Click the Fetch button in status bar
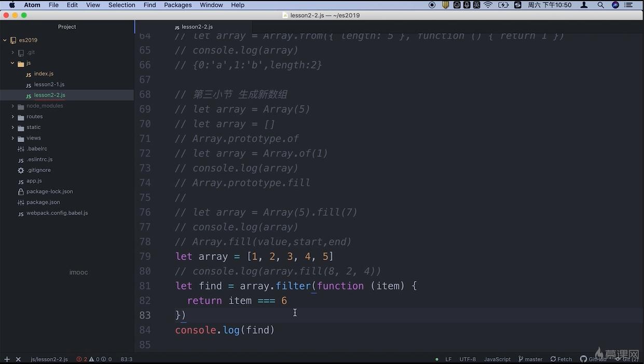The image size is (644, 364). point(561,359)
